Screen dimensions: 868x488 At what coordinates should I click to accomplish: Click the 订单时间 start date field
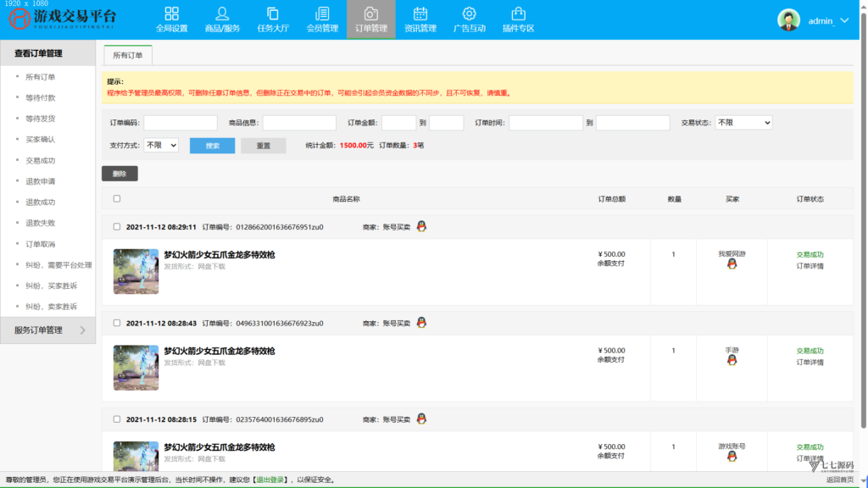click(x=546, y=123)
